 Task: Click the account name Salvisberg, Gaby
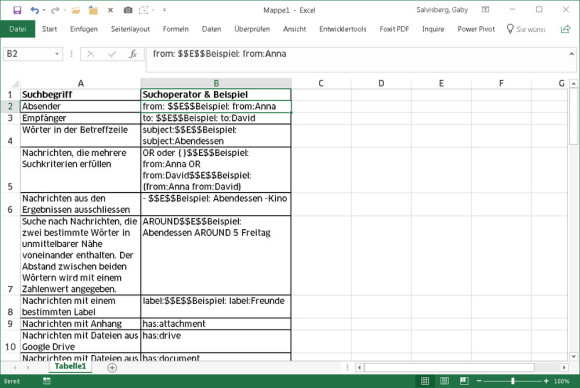[x=442, y=10]
